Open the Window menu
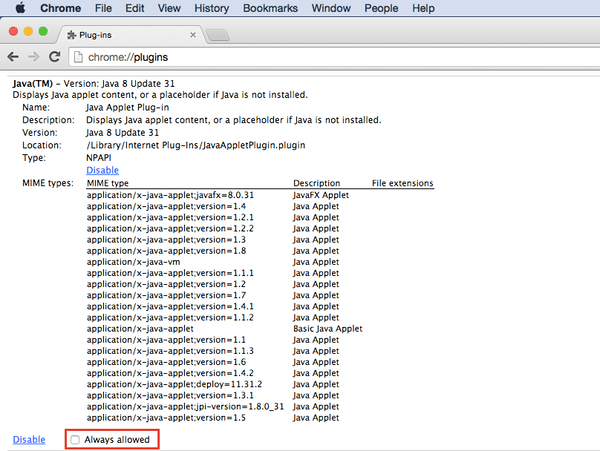This screenshot has width=600, height=451. [331, 8]
